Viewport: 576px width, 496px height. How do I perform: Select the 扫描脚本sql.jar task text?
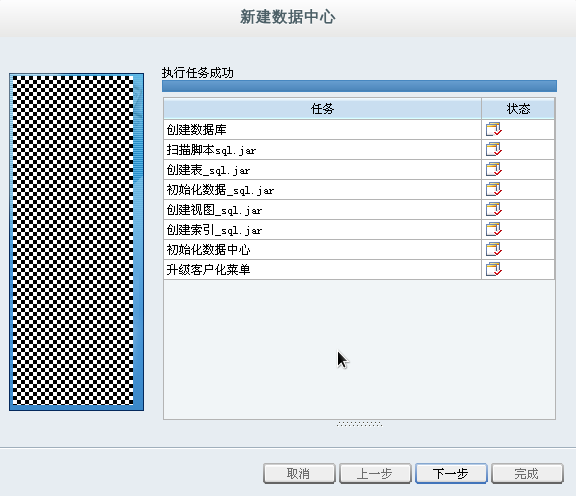coord(211,150)
